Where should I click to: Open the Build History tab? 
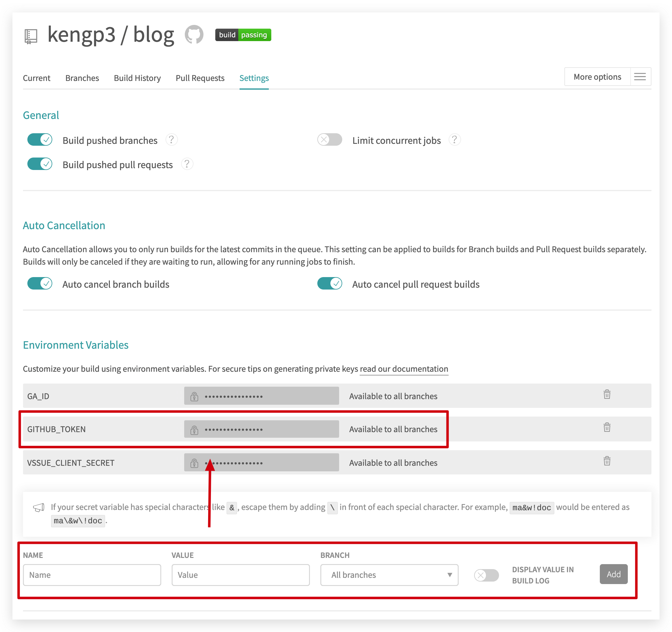point(137,78)
